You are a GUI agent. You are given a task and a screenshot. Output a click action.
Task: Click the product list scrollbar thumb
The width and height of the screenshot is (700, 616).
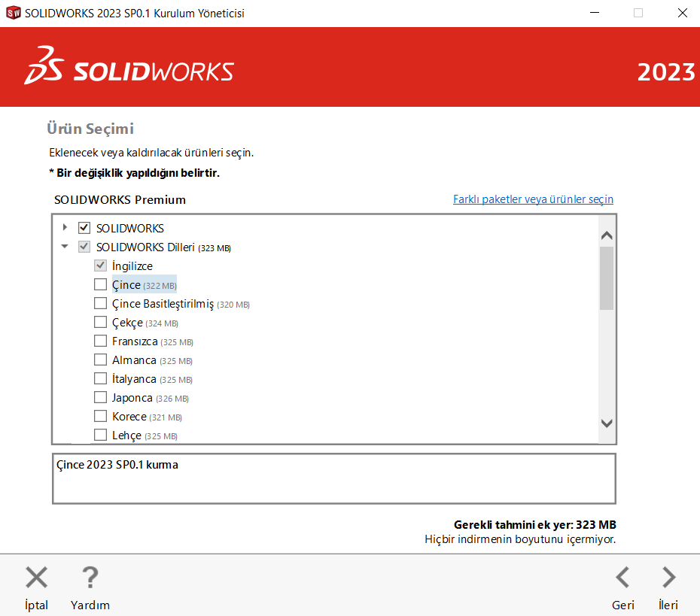click(x=607, y=278)
